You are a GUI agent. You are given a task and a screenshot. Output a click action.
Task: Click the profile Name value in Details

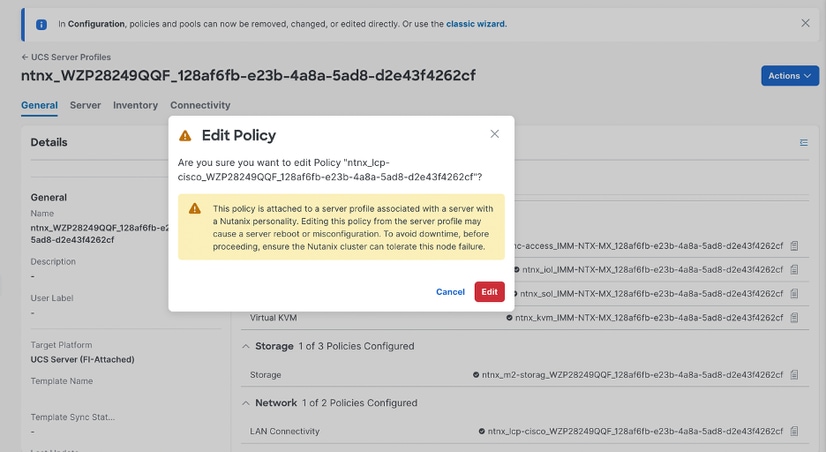click(x=100, y=234)
